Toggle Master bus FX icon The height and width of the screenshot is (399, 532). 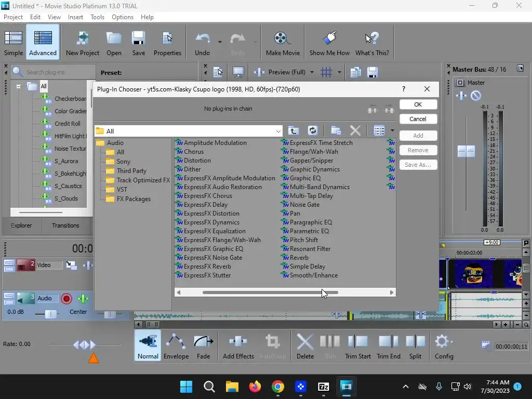tap(461, 96)
